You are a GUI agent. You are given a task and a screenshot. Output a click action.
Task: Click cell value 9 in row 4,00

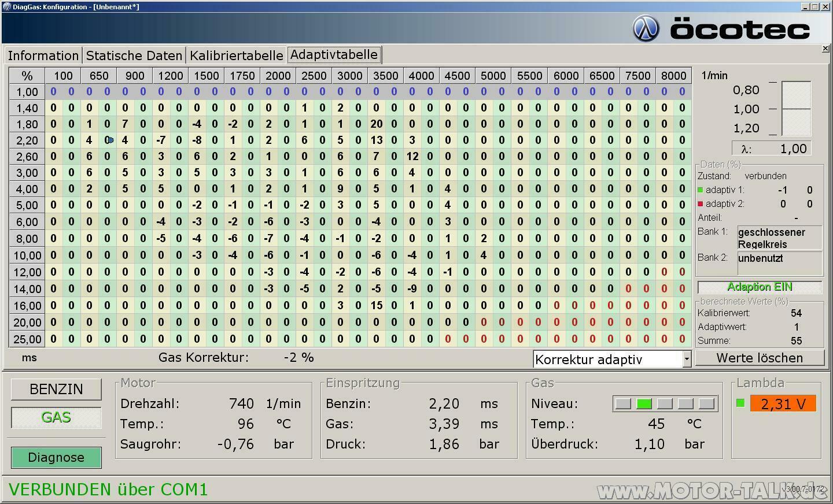coord(341,188)
